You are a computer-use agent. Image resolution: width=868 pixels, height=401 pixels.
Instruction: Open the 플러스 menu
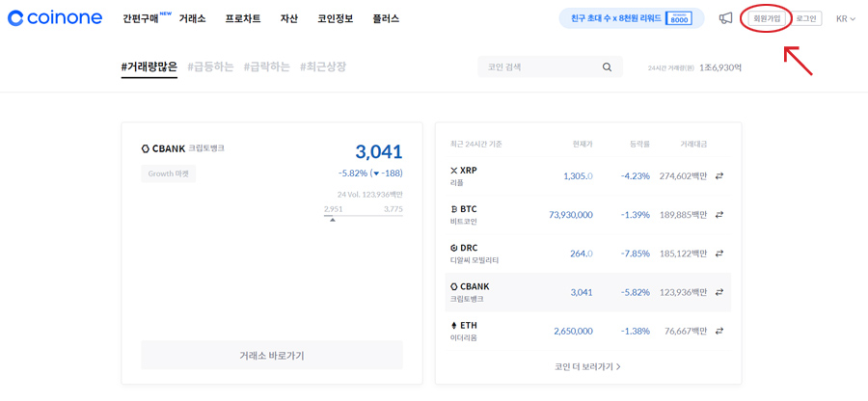coord(387,18)
